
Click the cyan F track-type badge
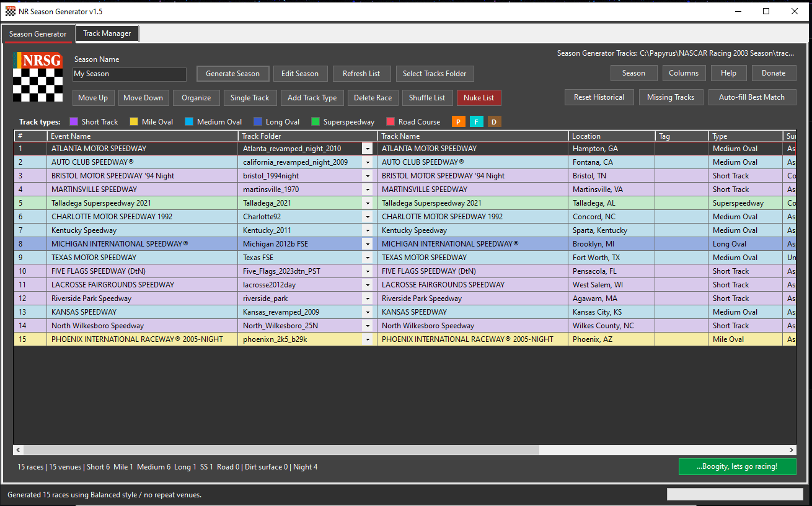point(477,122)
